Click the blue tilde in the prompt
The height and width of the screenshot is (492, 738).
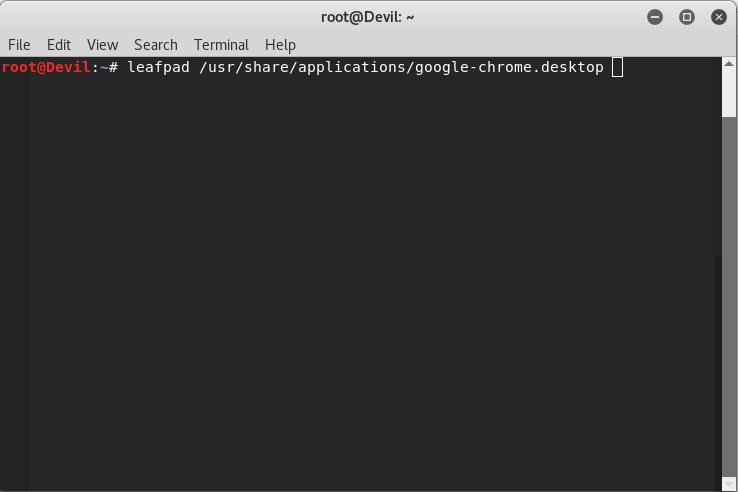coord(102,68)
